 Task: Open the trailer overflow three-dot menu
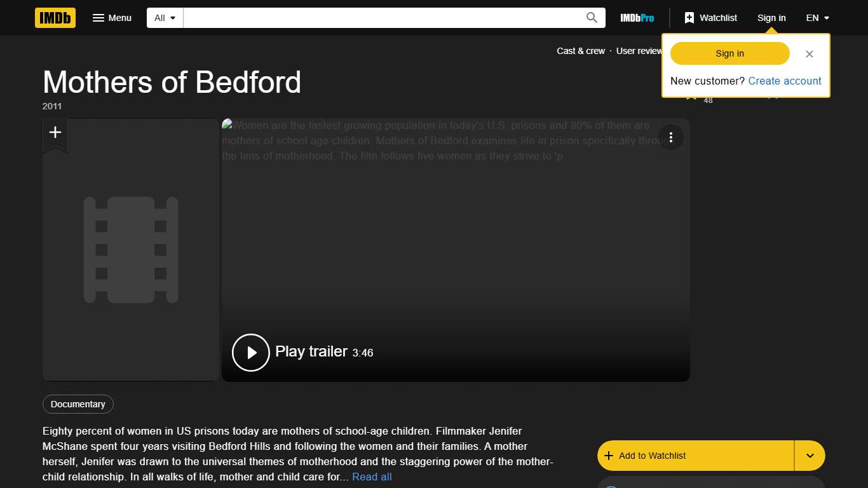[x=671, y=137]
